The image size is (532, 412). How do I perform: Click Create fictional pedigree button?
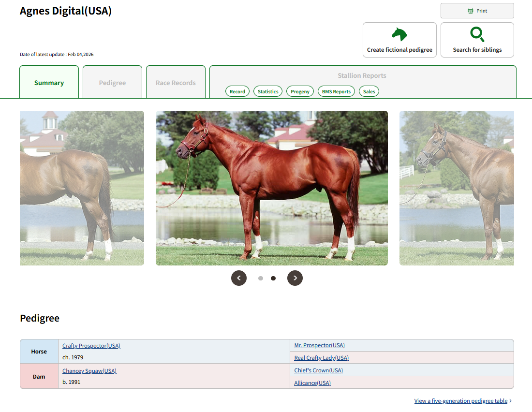399,40
